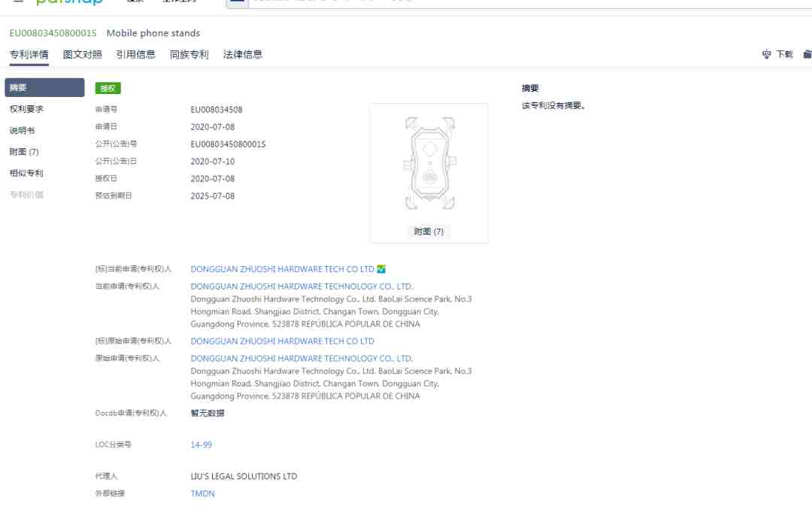Select the application date 2020-07-08 next to 申请日
This screenshot has width=812, height=509.
click(212, 127)
